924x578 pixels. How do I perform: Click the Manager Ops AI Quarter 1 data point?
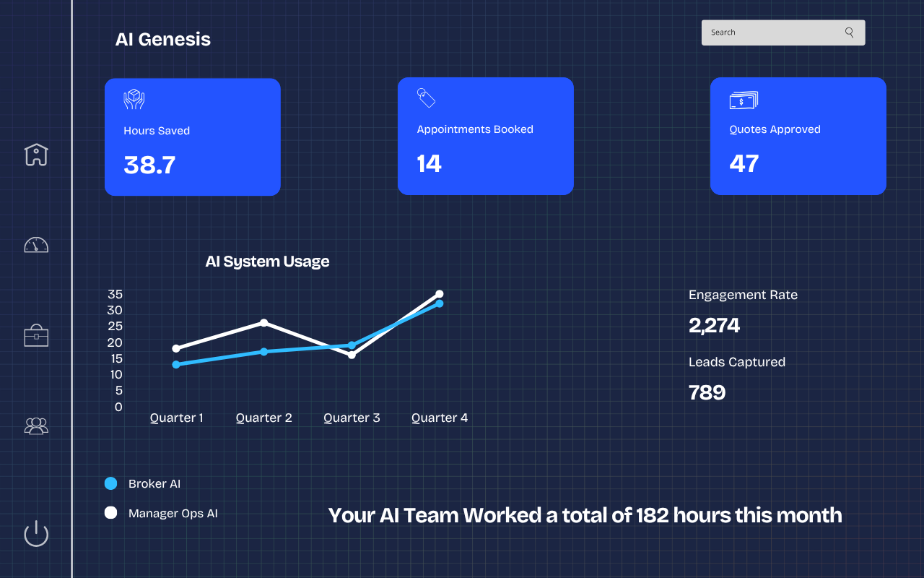[176, 348]
